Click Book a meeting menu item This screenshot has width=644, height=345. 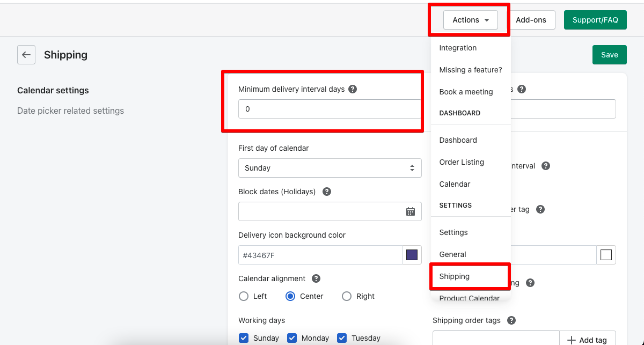tap(466, 92)
